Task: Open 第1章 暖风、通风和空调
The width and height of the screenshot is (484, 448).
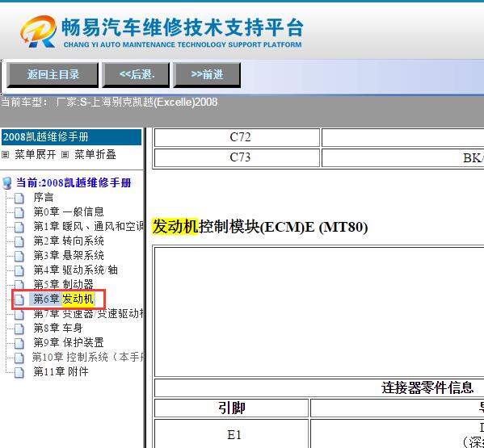Action: point(89,226)
